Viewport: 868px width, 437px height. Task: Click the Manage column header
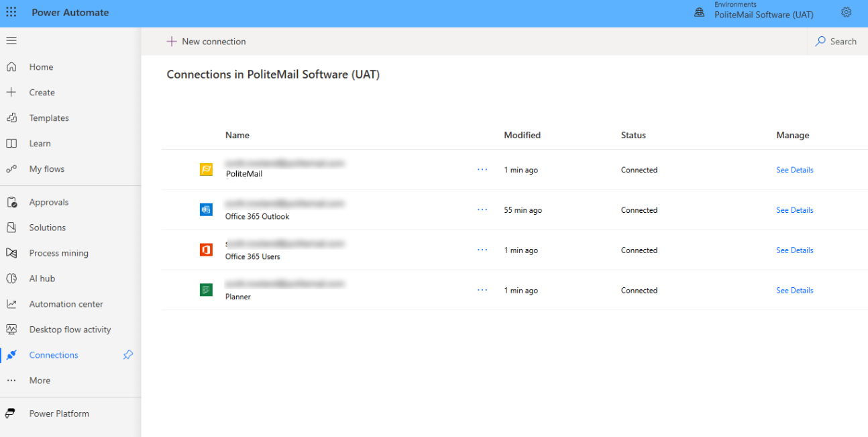[x=793, y=135]
